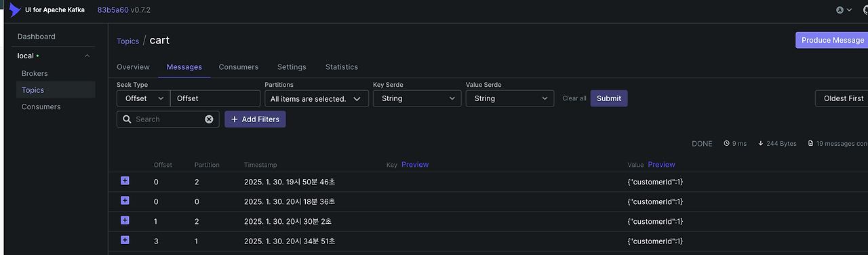Open the Key Serde String dropdown

pos(417,98)
